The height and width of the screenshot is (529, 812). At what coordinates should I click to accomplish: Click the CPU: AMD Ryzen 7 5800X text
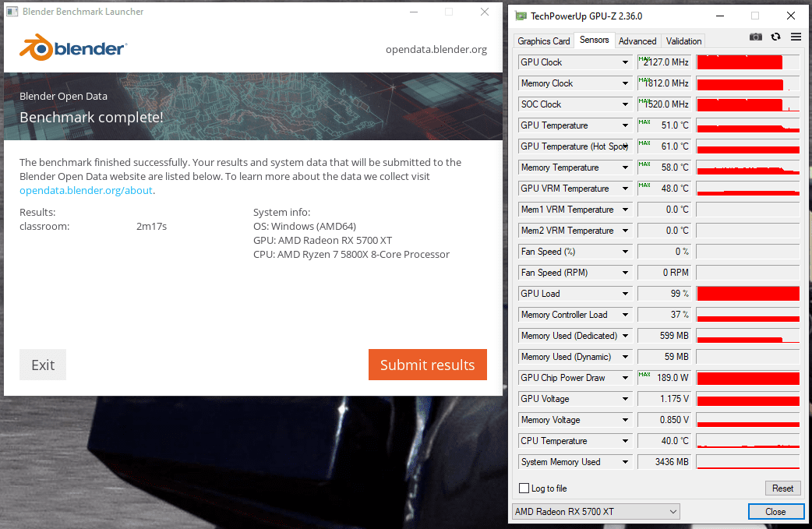click(351, 254)
